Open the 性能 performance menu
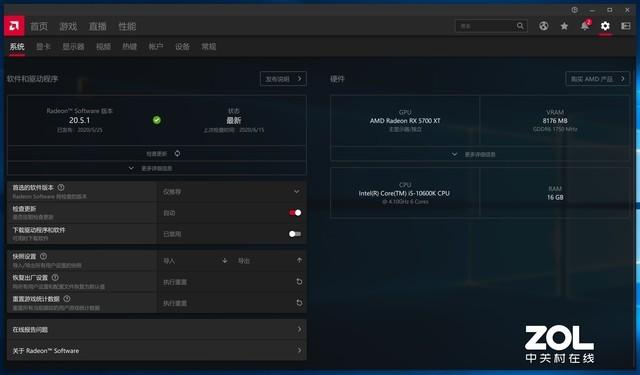 [127, 27]
